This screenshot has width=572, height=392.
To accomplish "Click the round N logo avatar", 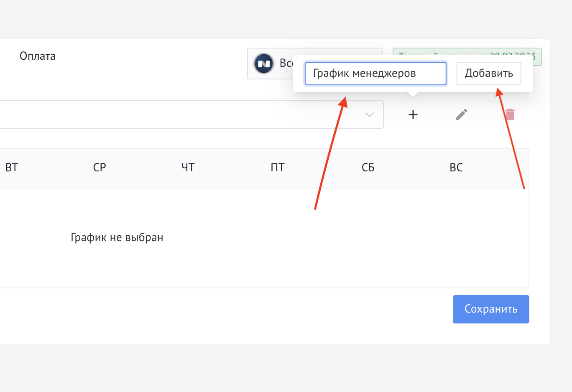I will pos(264,64).
